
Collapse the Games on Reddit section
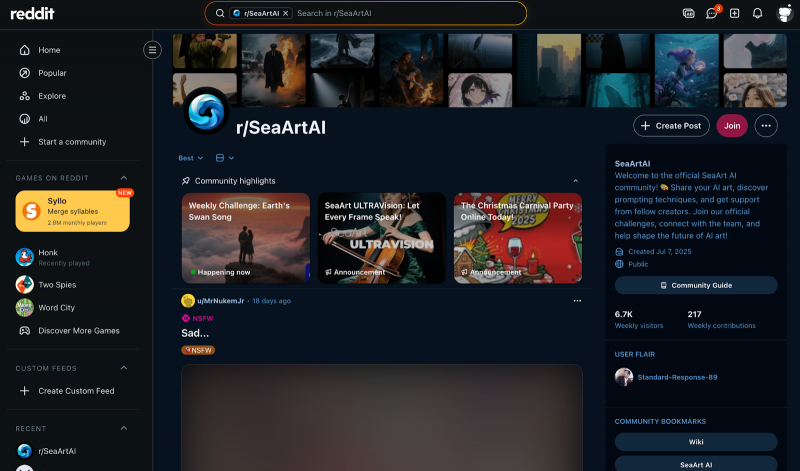pyautogui.click(x=124, y=178)
